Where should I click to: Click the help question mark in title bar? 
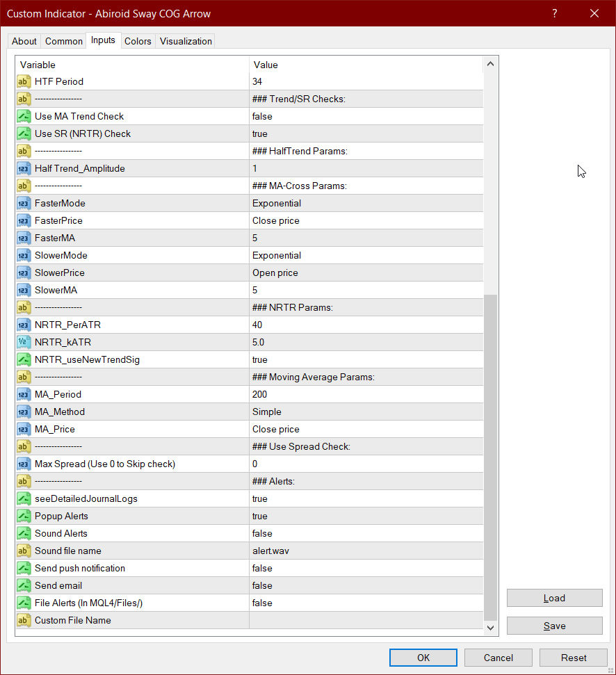pos(554,13)
